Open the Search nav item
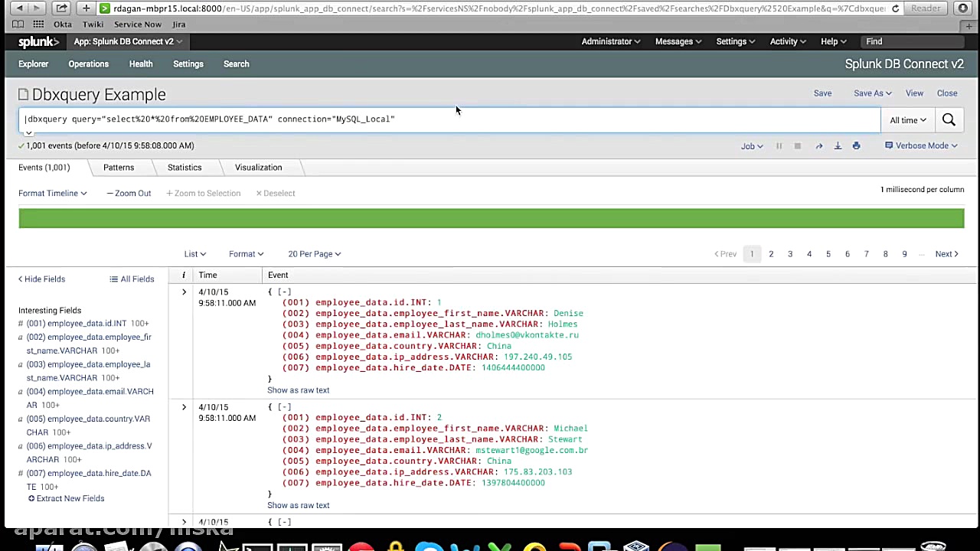Screen dimensions: 980x551 (x=237, y=64)
